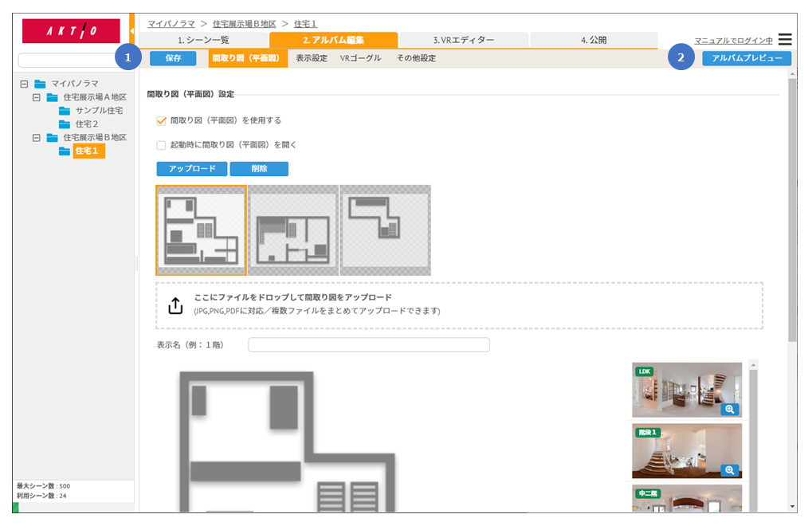This screenshot has width=812, height=526.
Task: Uncheck 間取り図（平面図）を使用する checkbox
Action: pos(161,121)
